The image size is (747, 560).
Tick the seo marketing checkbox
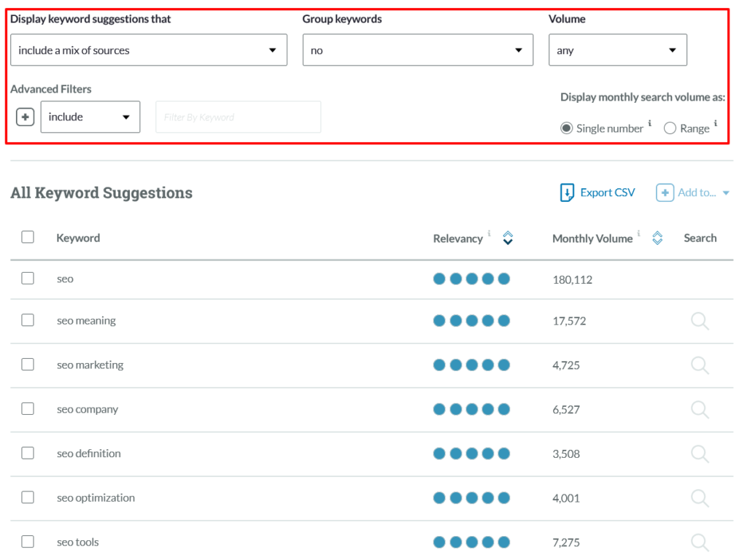click(x=28, y=365)
